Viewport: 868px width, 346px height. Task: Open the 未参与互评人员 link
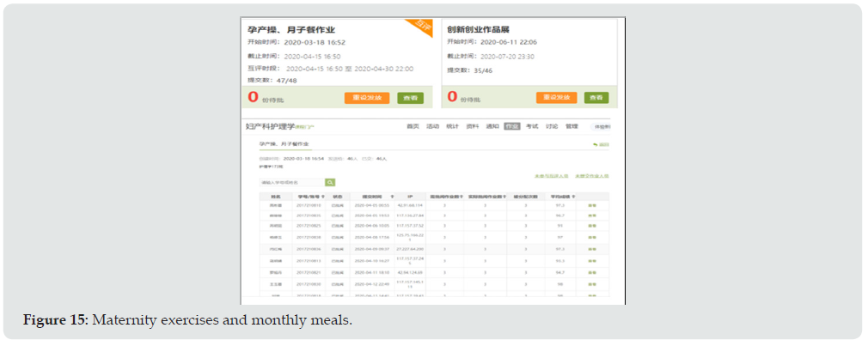pyautogui.click(x=552, y=176)
